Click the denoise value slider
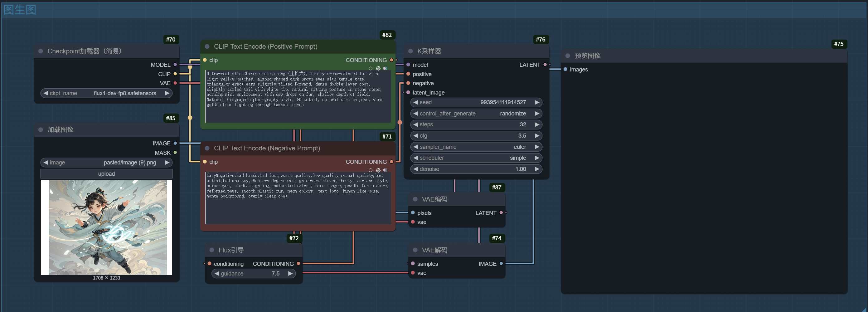This screenshot has height=312, width=868. [x=476, y=169]
